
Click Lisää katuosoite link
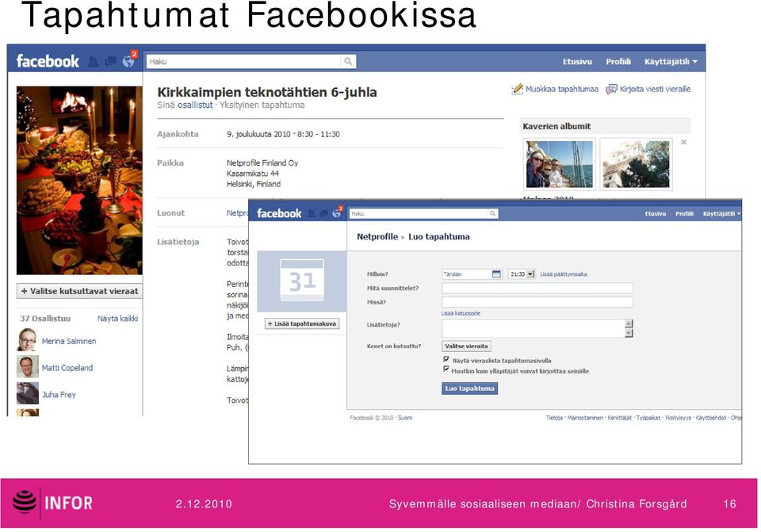pyautogui.click(x=461, y=313)
